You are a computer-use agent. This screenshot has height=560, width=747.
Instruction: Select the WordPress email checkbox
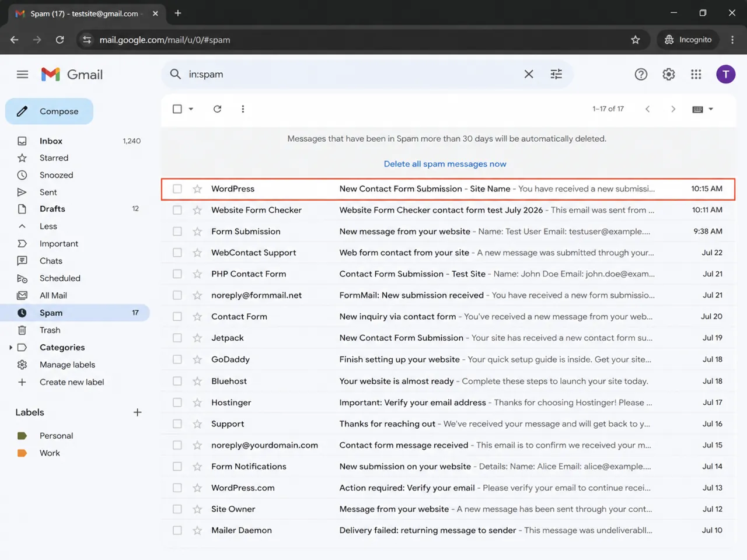point(177,189)
